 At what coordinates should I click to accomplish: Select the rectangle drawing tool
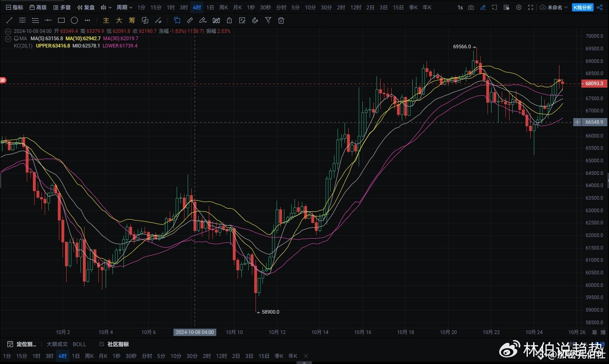61,20
